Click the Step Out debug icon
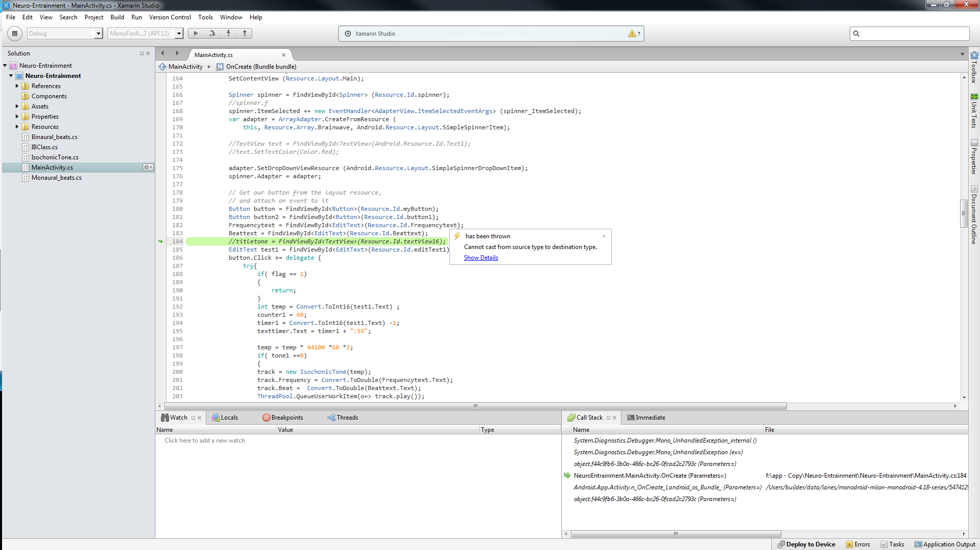The width and height of the screenshot is (980, 550). coord(244,34)
